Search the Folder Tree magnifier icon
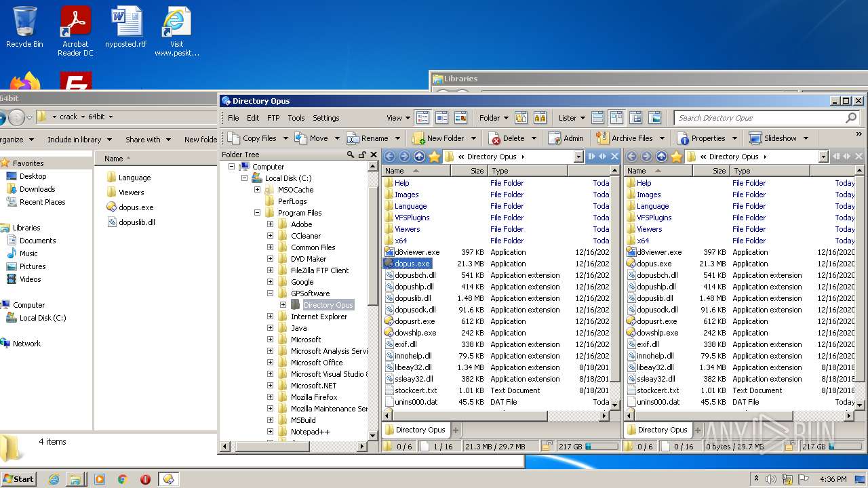The image size is (868, 488). (351, 155)
